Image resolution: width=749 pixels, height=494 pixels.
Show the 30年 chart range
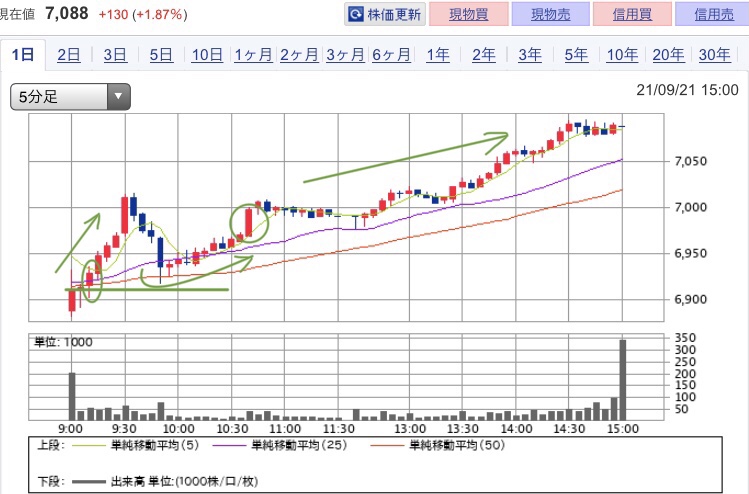tap(714, 55)
